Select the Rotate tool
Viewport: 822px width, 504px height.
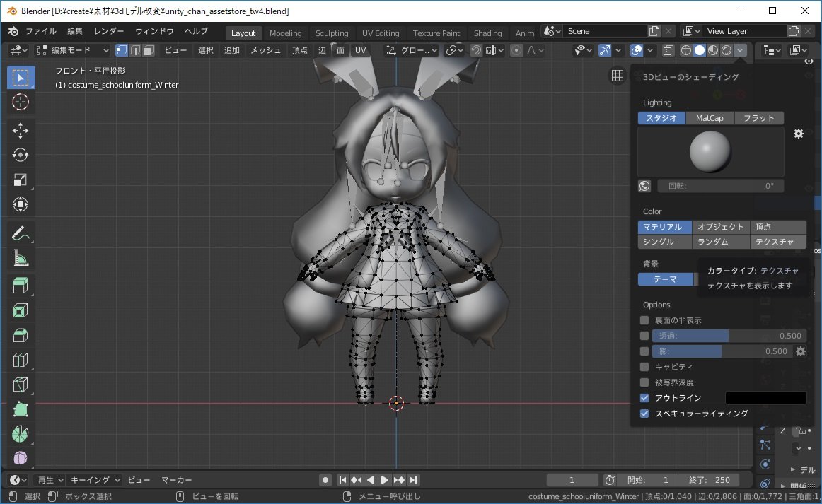coord(21,155)
